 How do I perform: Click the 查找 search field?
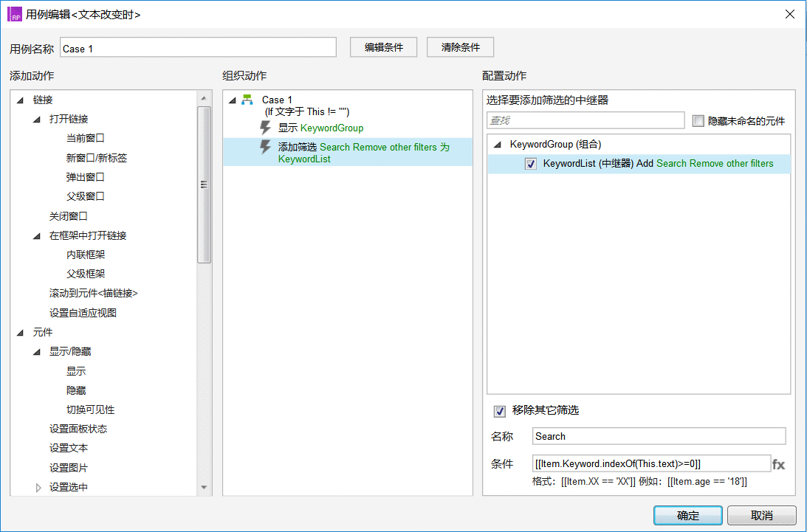click(585, 120)
